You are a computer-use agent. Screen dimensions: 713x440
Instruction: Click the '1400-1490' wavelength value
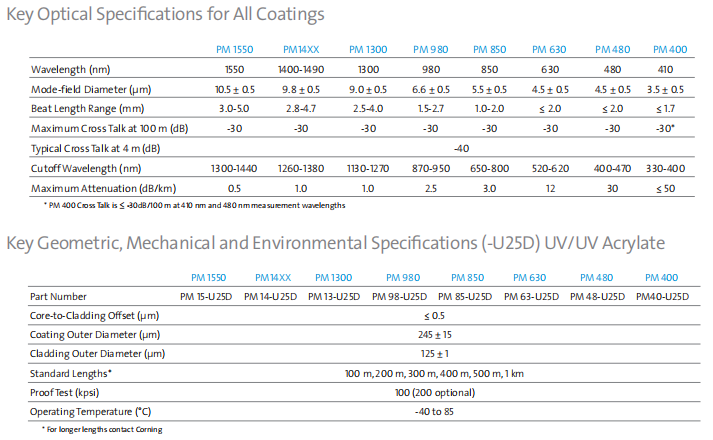301,70
